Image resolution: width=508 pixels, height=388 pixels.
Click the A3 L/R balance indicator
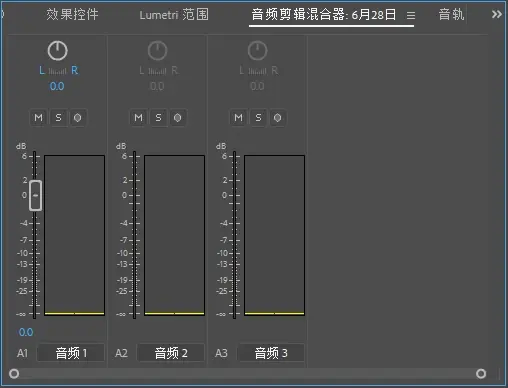tap(258, 71)
